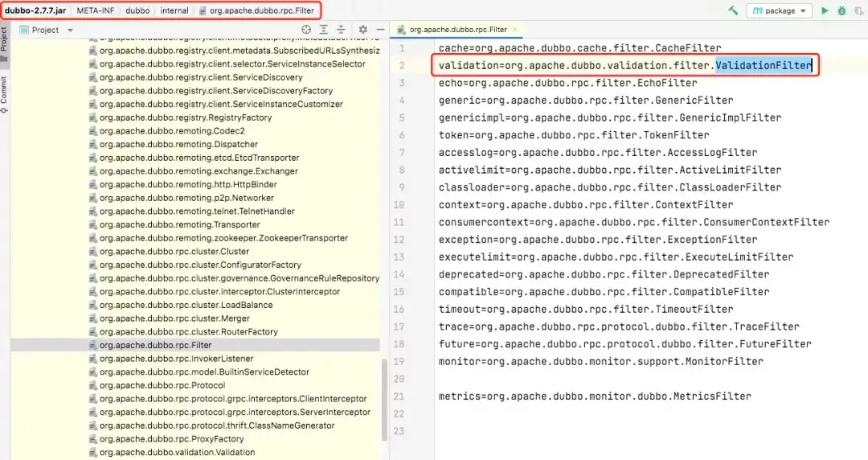The width and height of the screenshot is (868, 460).
Task: Open the package run configuration dropdown
Action: tap(779, 10)
